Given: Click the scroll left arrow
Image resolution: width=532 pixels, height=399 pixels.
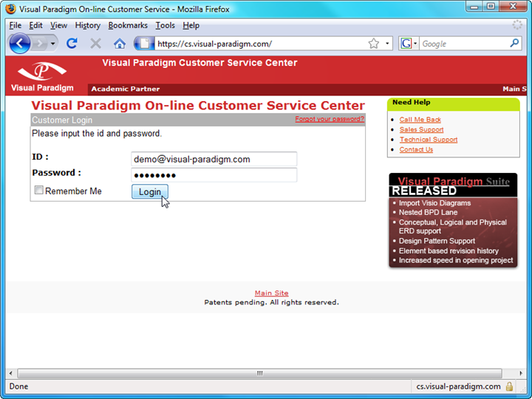Looking at the screenshot, I should click(x=10, y=373).
